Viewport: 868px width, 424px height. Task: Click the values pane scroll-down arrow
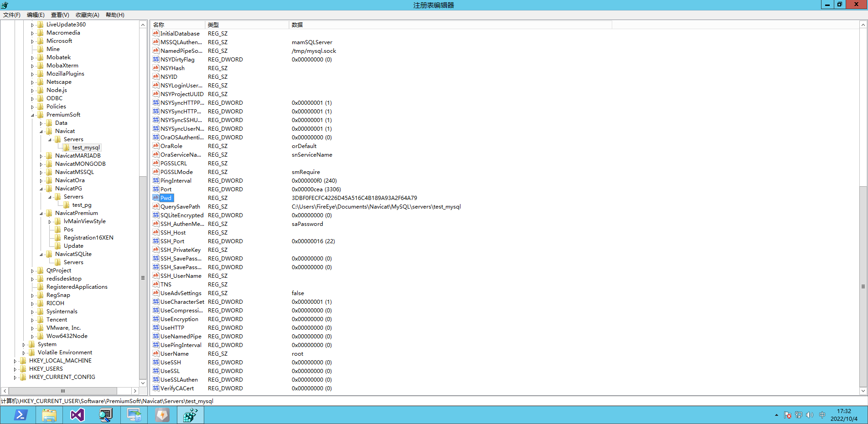click(863, 391)
